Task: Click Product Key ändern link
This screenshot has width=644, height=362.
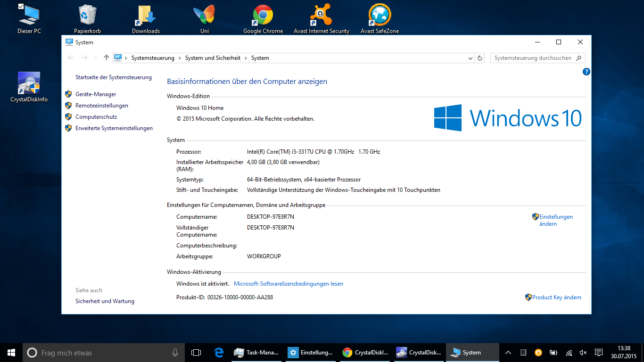Action: pyautogui.click(x=557, y=297)
